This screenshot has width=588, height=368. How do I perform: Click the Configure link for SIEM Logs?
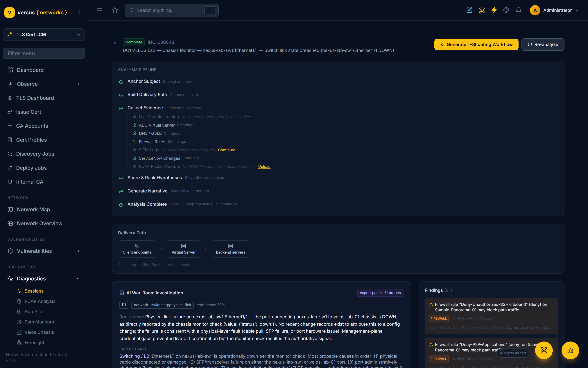click(x=226, y=150)
